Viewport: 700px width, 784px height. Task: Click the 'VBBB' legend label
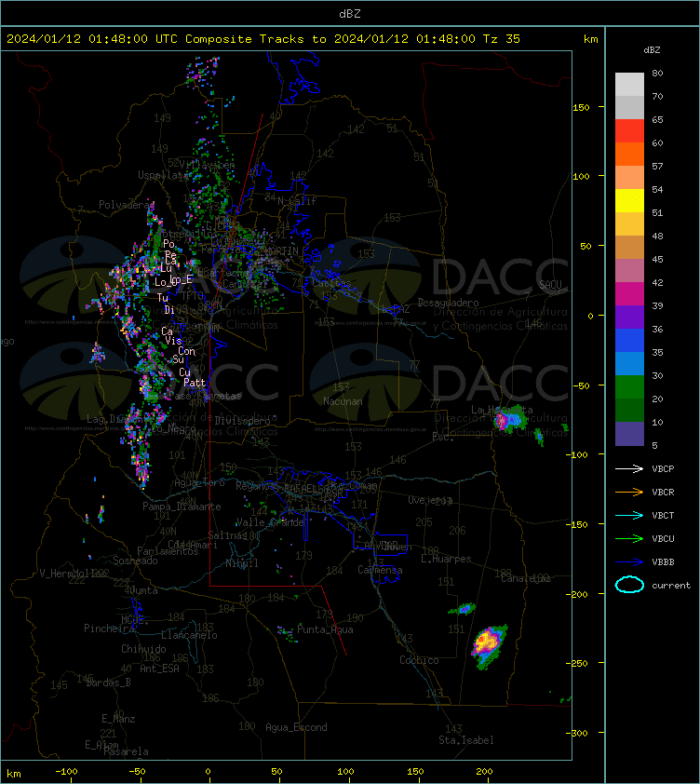[x=663, y=562]
